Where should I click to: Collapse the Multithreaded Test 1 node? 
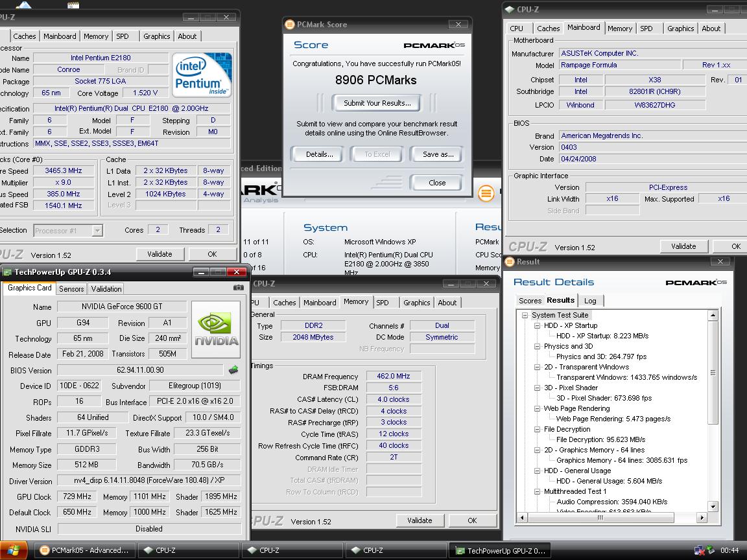pos(537,491)
